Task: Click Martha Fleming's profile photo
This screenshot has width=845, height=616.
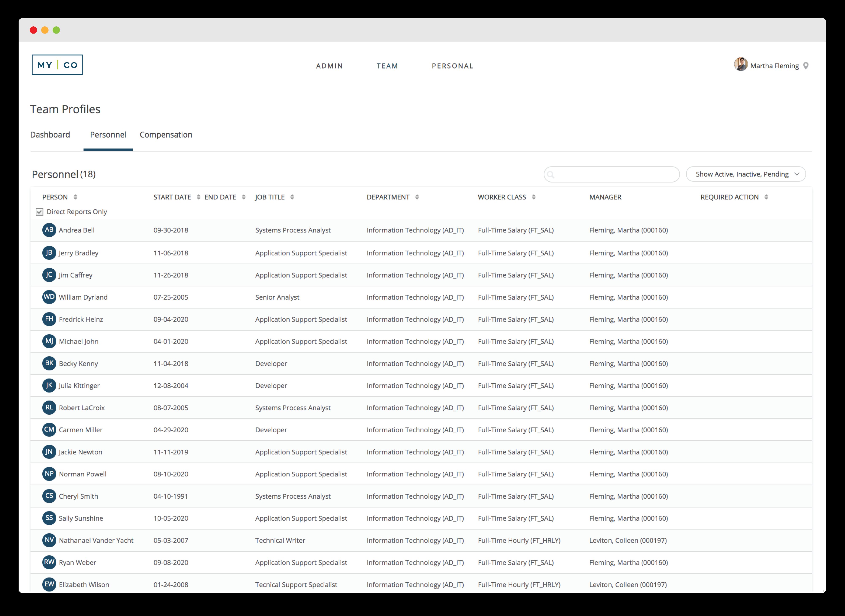Action: (740, 65)
